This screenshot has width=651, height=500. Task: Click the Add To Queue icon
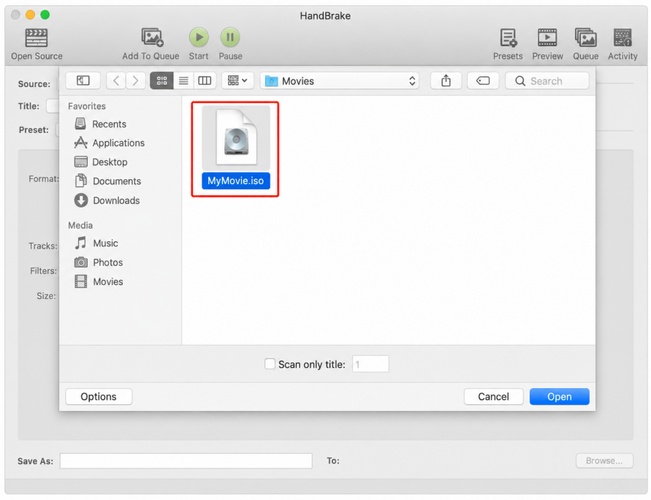pyautogui.click(x=152, y=37)
